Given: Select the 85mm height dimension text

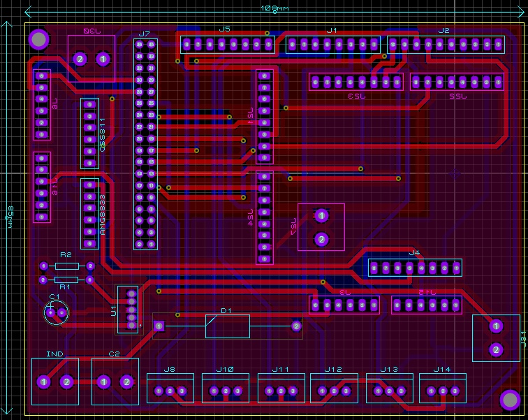Looking at the screenshot, I should pyautogui.click(x=10, y=217).
